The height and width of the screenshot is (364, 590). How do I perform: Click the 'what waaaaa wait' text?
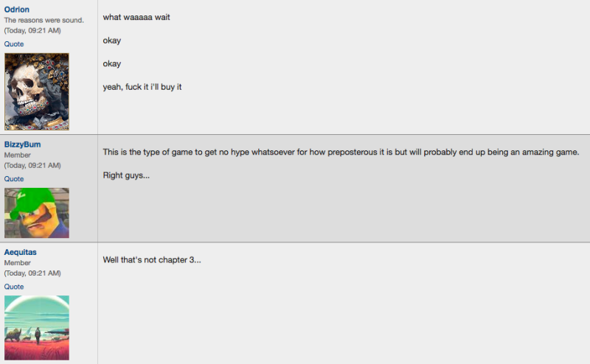click(136, 17)
